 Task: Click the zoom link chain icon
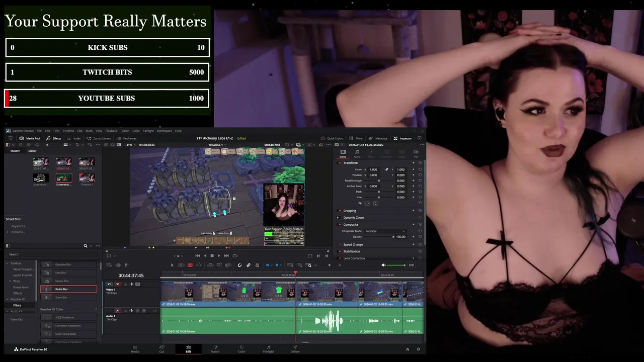click(x=386, y=169)
